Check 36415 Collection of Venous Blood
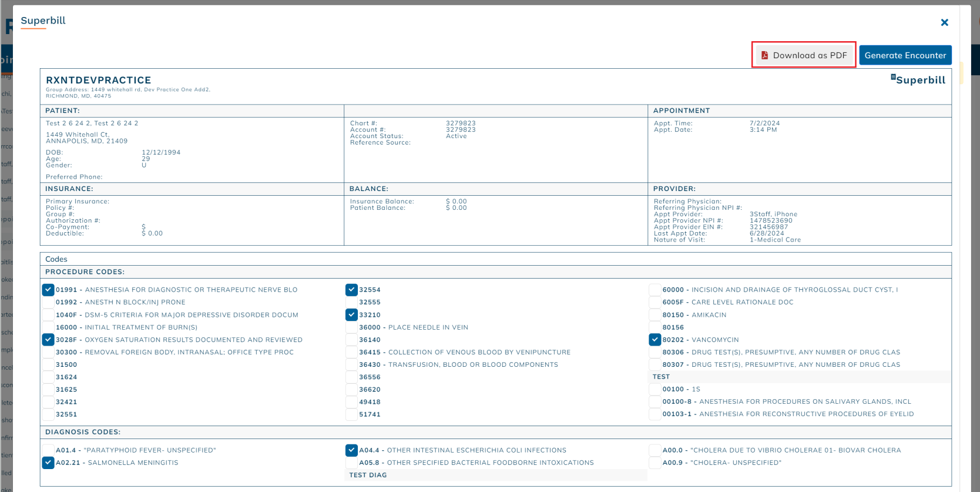980x492 pixels. [x=351, y=352]
